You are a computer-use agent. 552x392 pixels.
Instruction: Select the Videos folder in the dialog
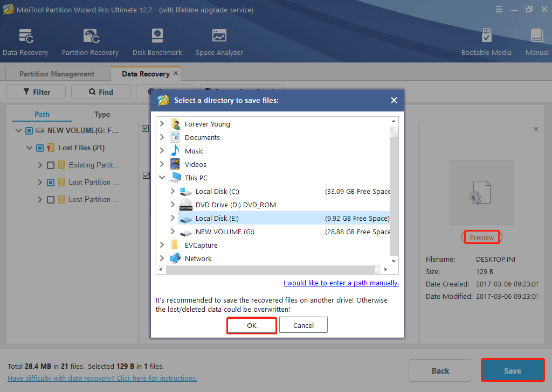click(195, 164)
